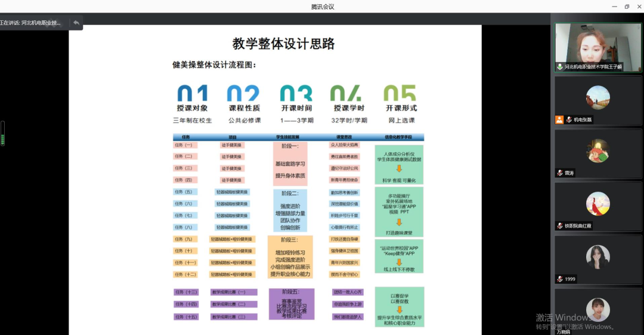Click the green audio level meter on left edge

tap(3, 133)
